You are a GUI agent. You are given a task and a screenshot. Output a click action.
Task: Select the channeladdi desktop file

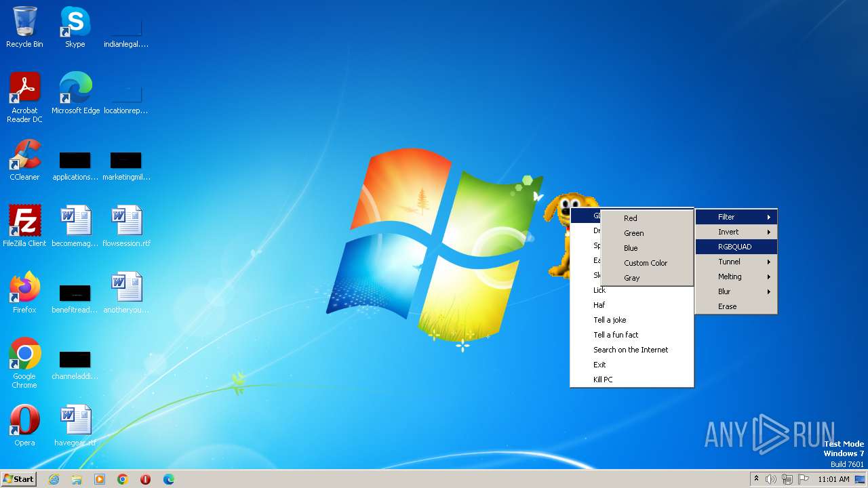point(75,365)
